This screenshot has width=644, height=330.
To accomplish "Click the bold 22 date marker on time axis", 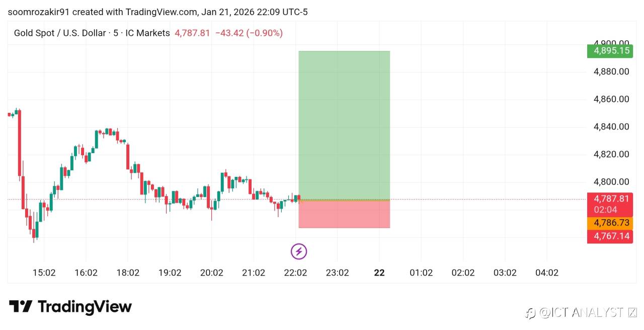I will (379, 273).
